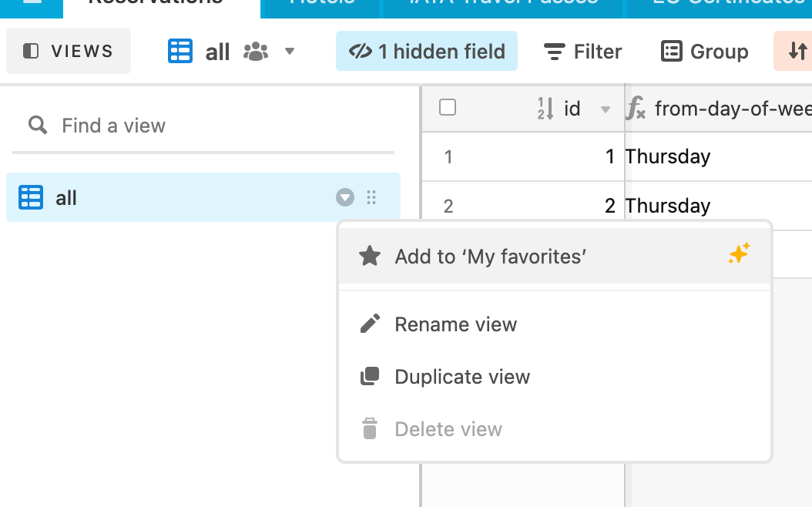Click the duplicate icon beside Duplicate view
This screenshot has width=812, height=507.
(x=370, y=377)
